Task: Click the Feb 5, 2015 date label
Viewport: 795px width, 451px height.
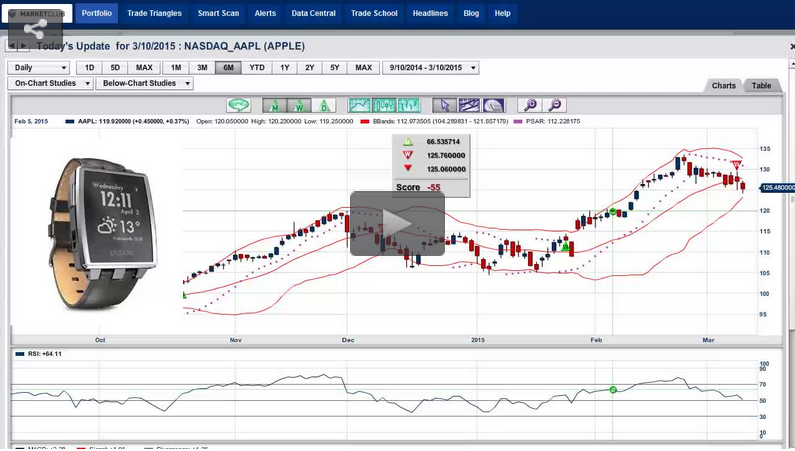Action: coord(31,122)
